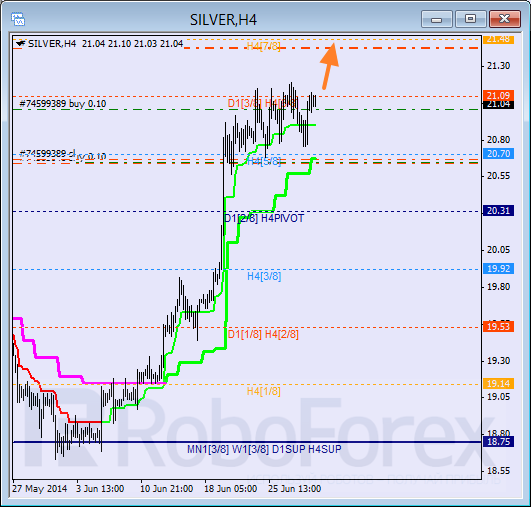
Task: Select the 21.09 red price label
Action: (x=498, y=96)
